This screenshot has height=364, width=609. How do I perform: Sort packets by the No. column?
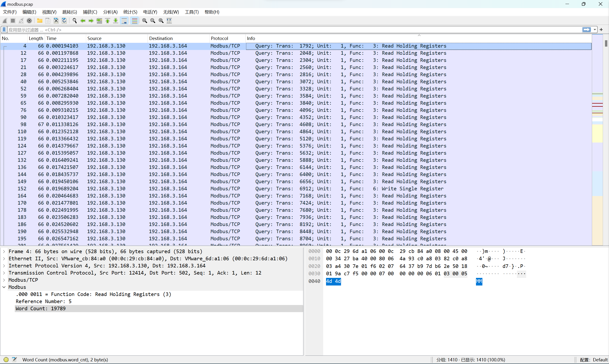[14, 38]
